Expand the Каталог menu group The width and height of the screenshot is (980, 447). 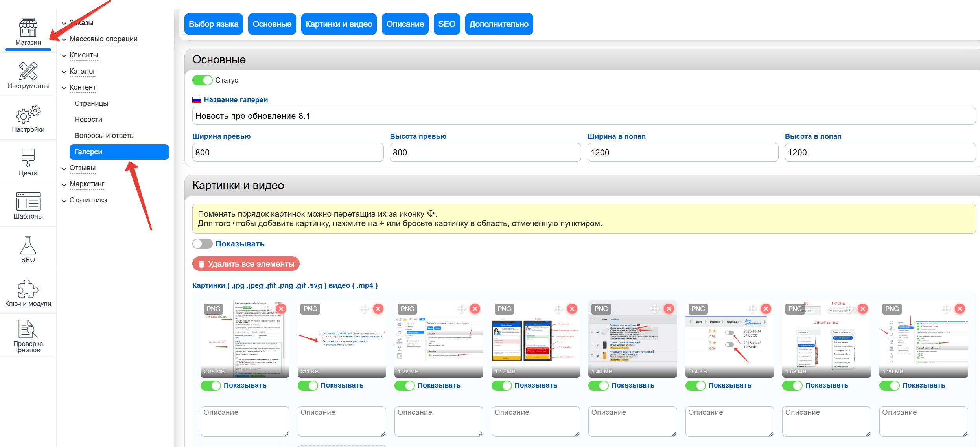(x=82, y=71)
